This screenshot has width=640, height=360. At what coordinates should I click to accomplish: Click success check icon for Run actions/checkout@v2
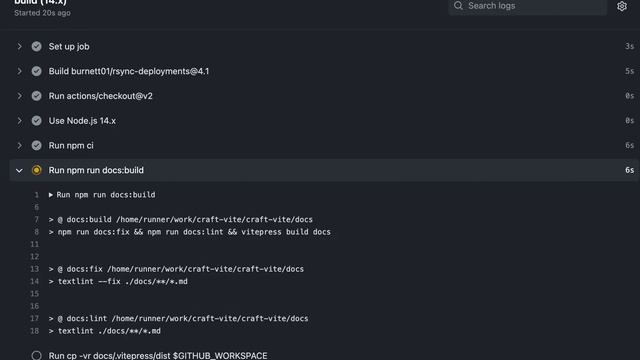point(36,96)
